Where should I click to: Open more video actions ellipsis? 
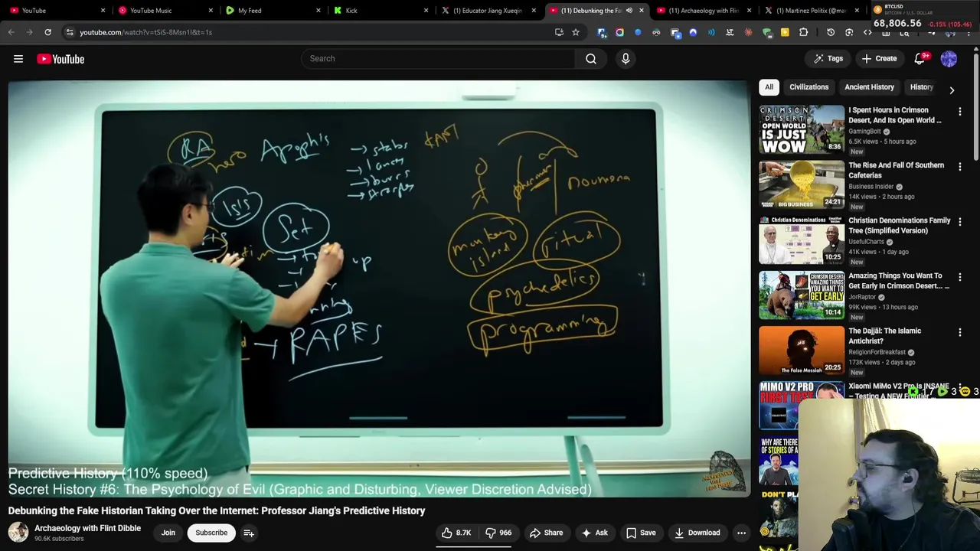(x=741, y=533)
